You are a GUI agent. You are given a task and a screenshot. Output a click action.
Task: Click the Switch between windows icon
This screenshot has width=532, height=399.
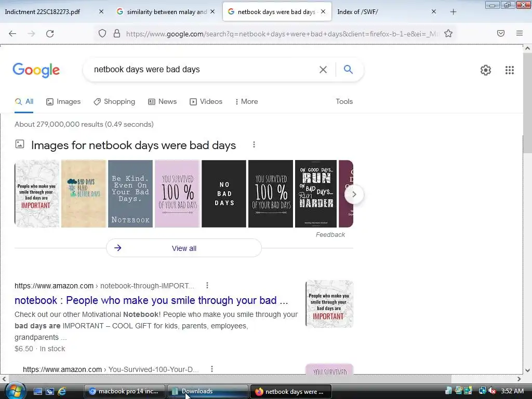pos(49,391)
